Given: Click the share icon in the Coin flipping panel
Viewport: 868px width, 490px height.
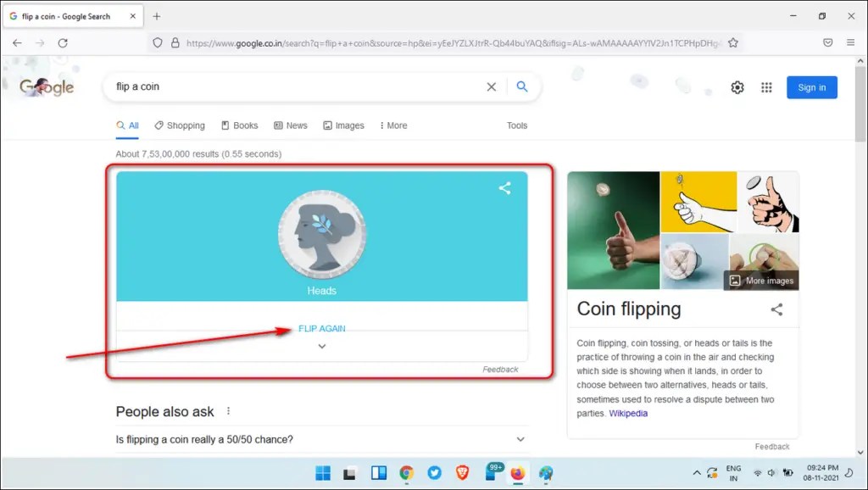Looking at the screenshot, I should (777, 310).
